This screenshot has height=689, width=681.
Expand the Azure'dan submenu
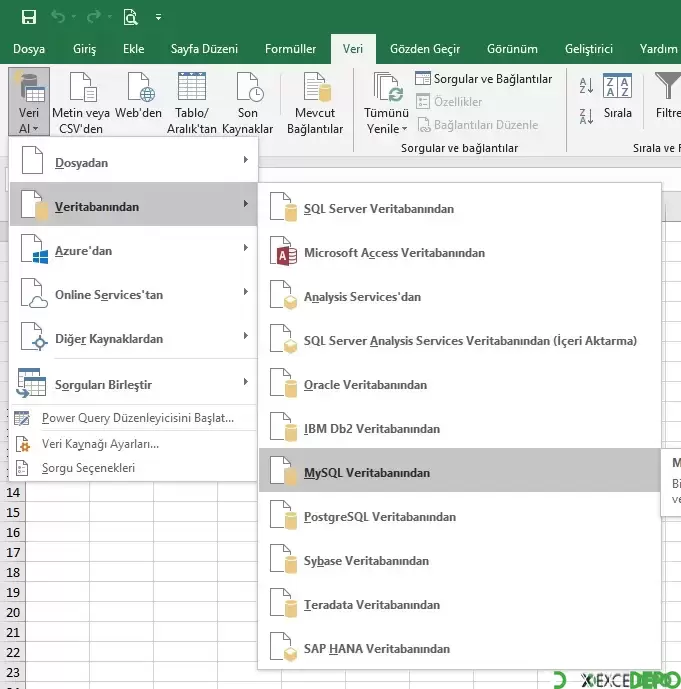coord(134,248)
